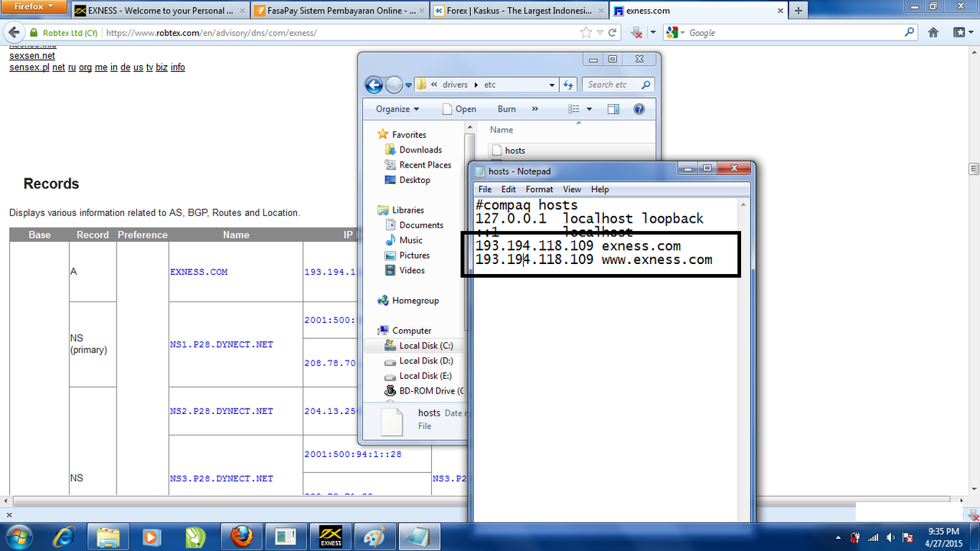Open the Firefox download manager icon

[637, 33]
